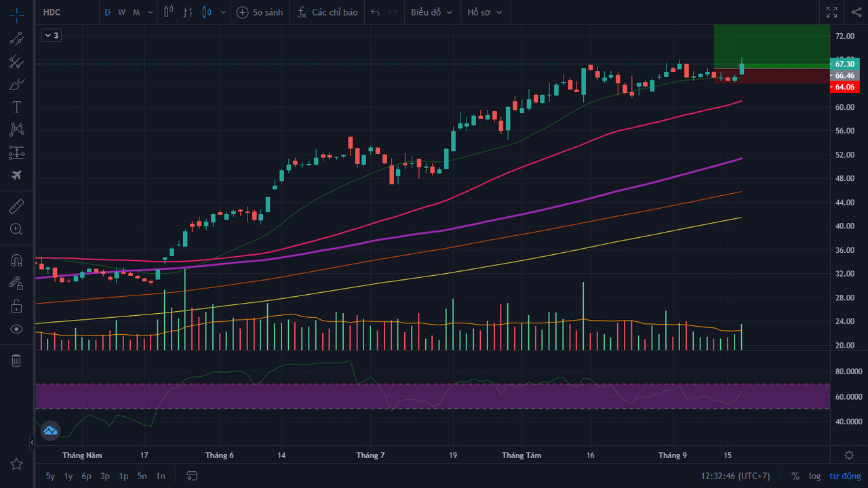Toggle log scale
The height and width of the screenshot is (488, 868).
[x=814, y=476]
